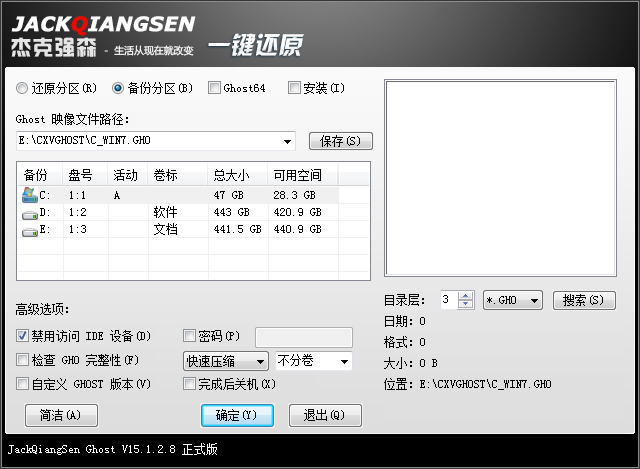Click the 443 GB total size cell

point(231,212)
